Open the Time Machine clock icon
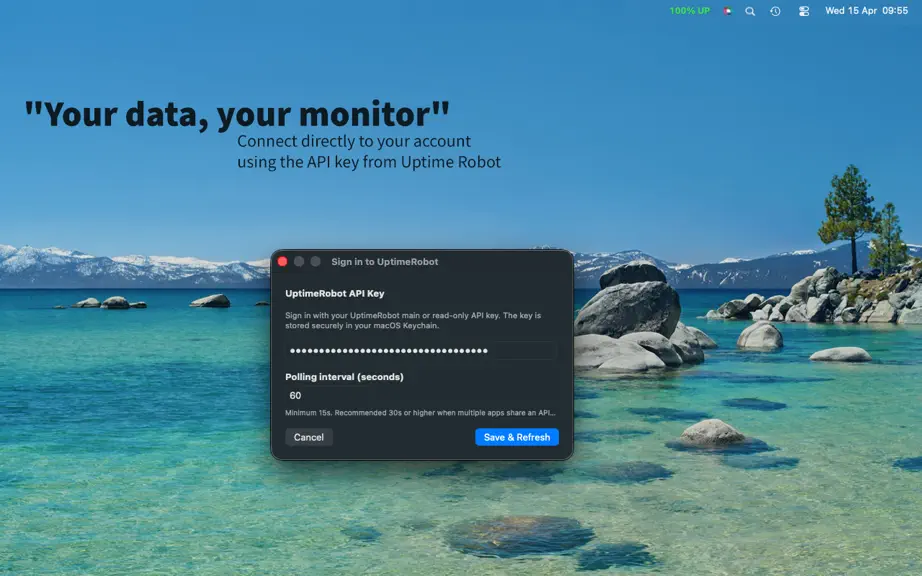The height and width of the screenshot is (576, 922). (775, 11)
